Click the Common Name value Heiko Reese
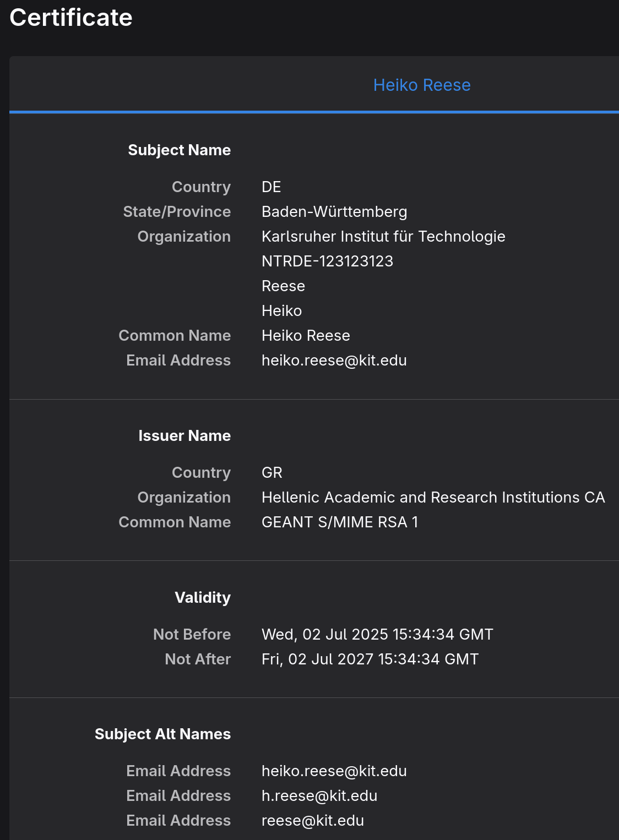 306,335
